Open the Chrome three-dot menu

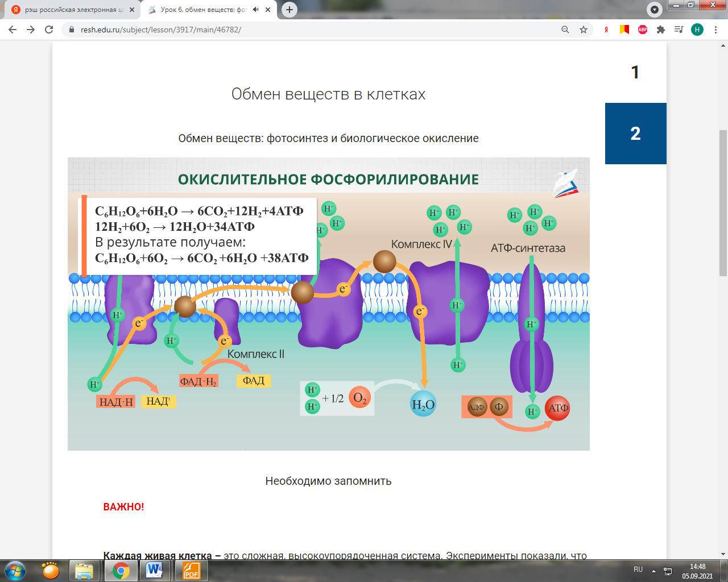pos(716,30)
